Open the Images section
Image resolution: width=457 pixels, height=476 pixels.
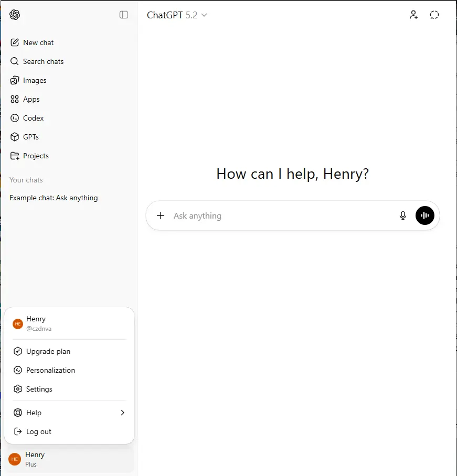tap(69, 80)
